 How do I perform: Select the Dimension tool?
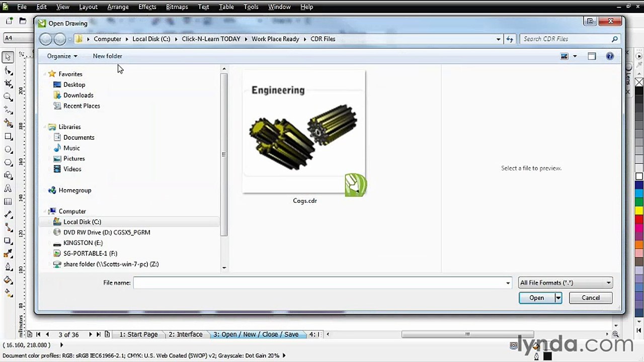[8, 215]
